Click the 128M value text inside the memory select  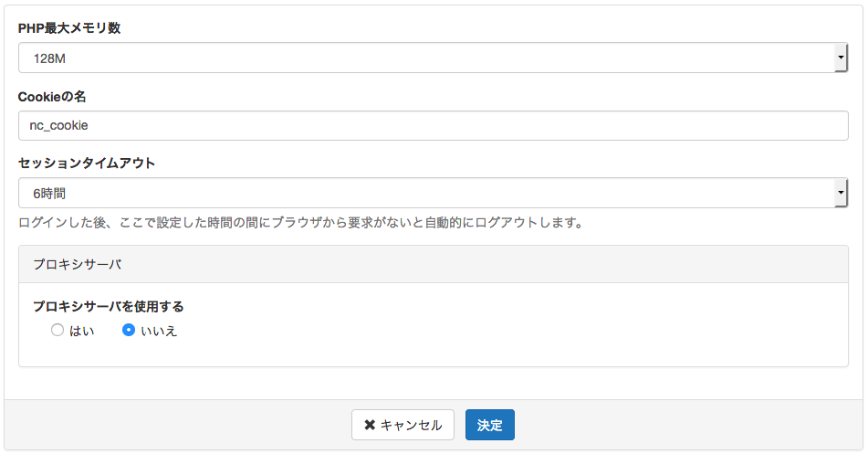click(x=49, y=58)
